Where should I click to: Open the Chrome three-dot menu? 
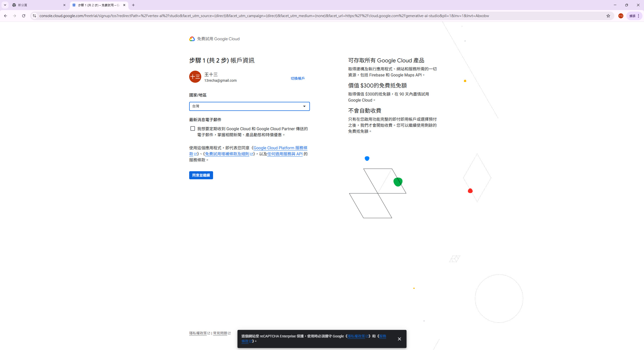coord(638,16)
